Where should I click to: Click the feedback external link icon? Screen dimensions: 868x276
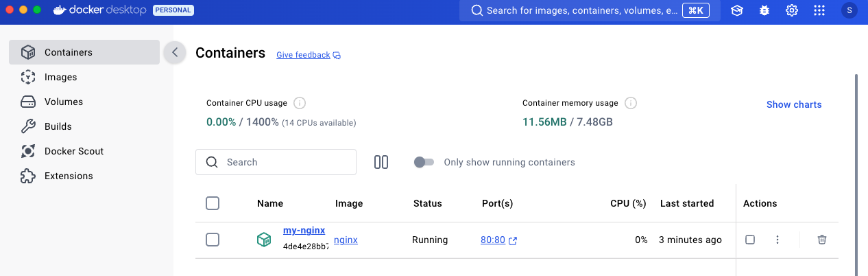(x=337, y=56)
